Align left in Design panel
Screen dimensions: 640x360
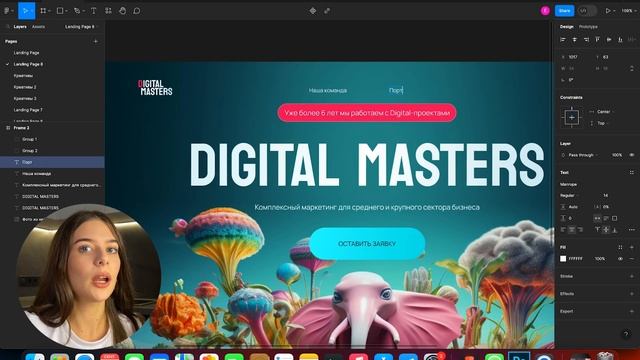coord(563,40)
